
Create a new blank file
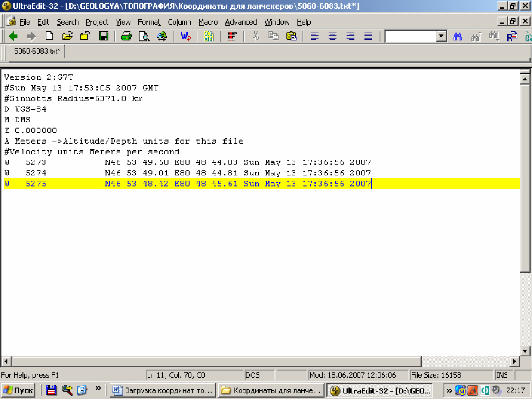pyautogui.click(x=50, y=36)
